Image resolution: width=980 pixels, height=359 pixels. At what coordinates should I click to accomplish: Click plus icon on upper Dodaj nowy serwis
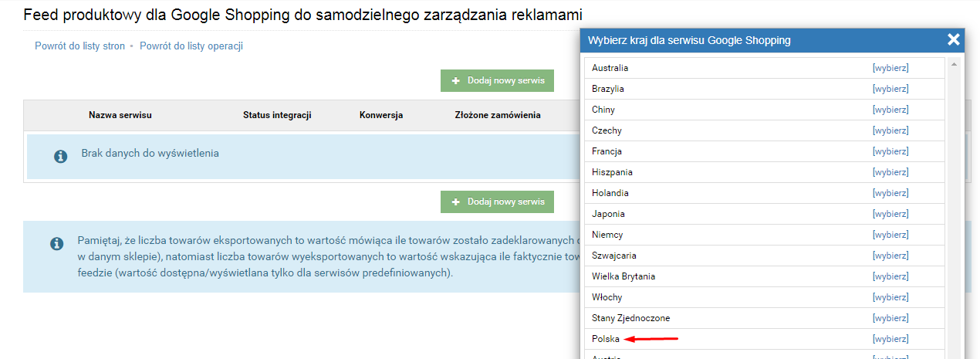(456, 80)
